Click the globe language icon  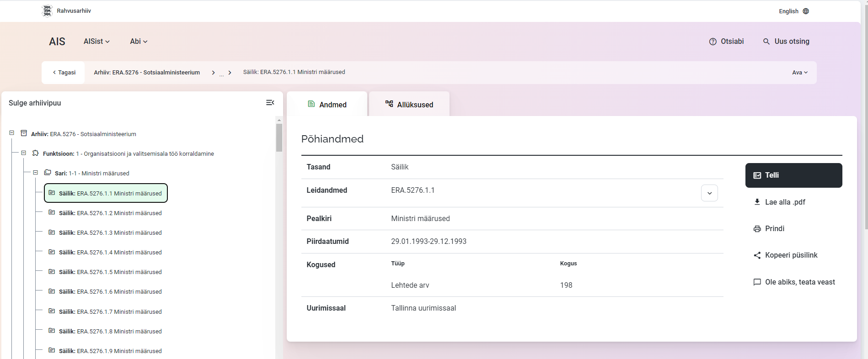(806, 11)
